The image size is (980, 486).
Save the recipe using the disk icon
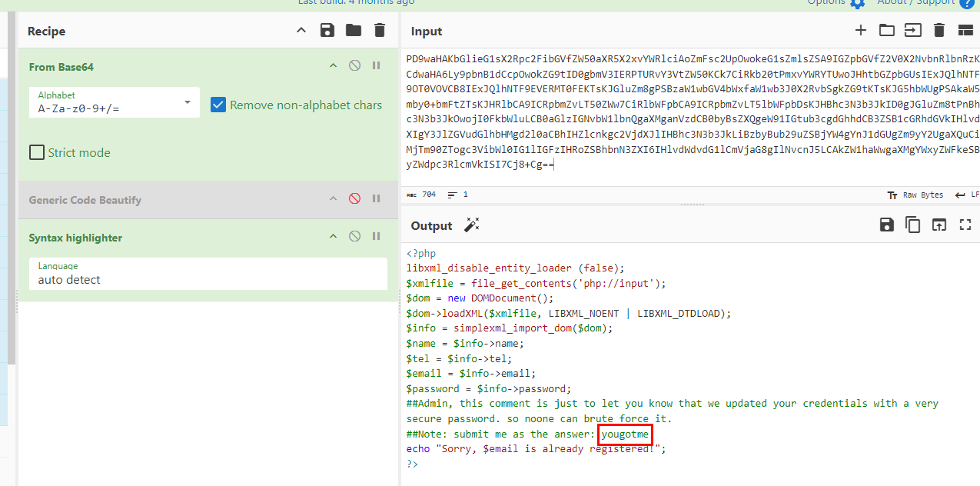click(327, 31)
